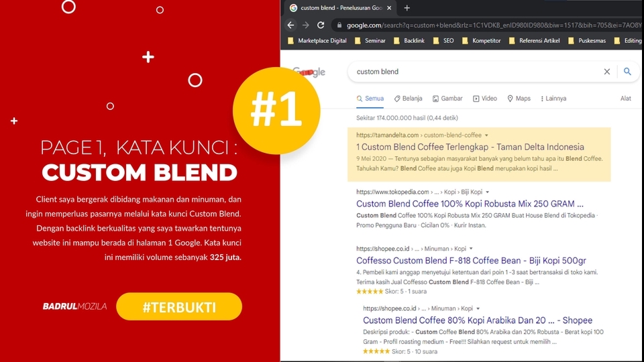Click the browser back arrow
644x362 pixels.
click(x=290, y=25)
